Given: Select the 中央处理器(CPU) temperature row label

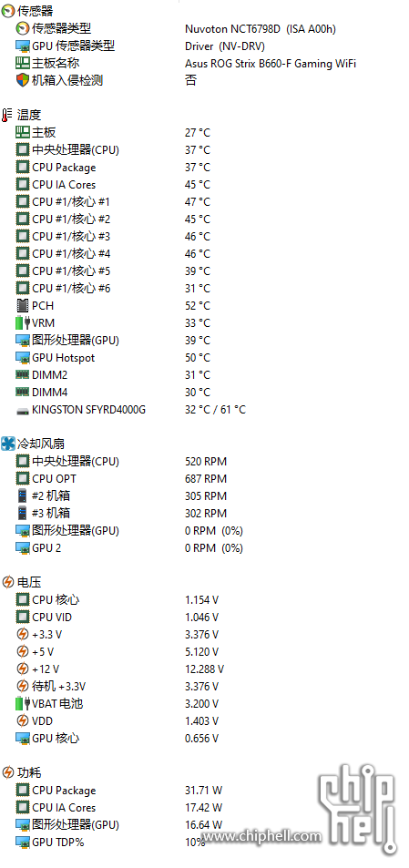Looking at the screenshot, I should [x=76, y=149].
